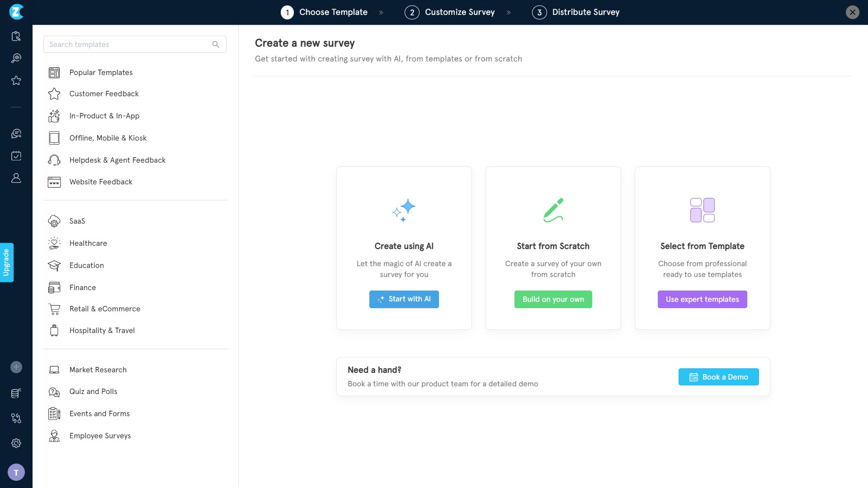This screenshot has width=868, height=488.
Task: Click the Select from Template grid icon
Action: (703, 210)
